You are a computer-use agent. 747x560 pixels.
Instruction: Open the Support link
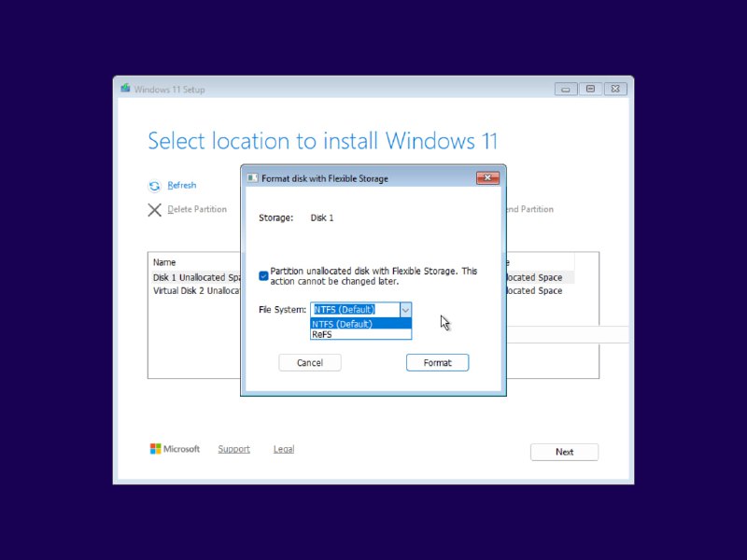click(x=233, y=449)
